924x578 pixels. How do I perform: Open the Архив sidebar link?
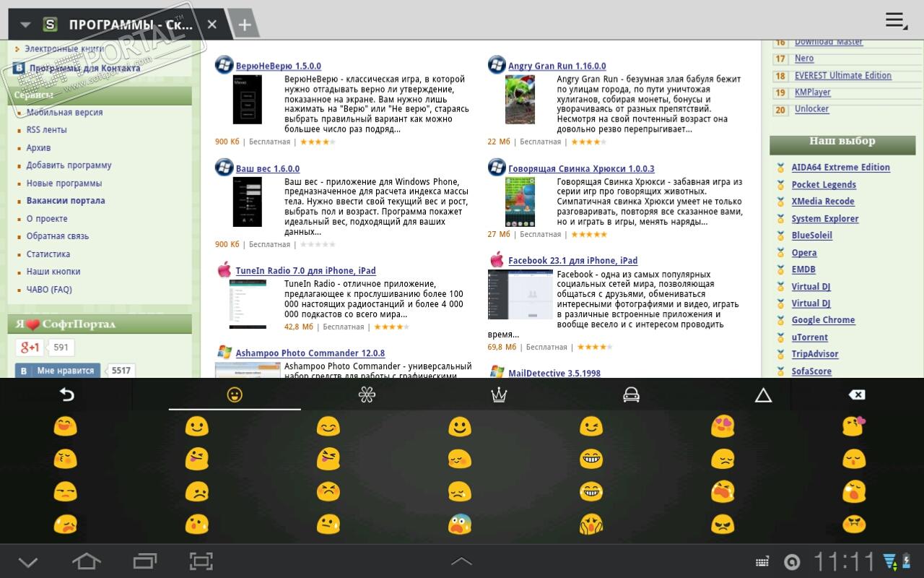(39, 148)
